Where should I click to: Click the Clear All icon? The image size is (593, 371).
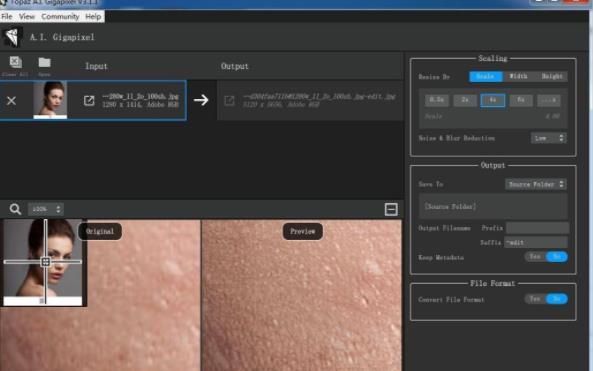(15, 62)
